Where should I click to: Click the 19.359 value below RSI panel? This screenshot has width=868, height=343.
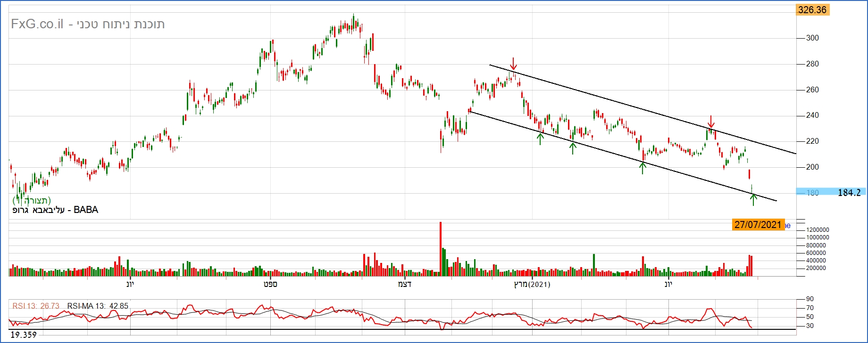pos(24,335)
